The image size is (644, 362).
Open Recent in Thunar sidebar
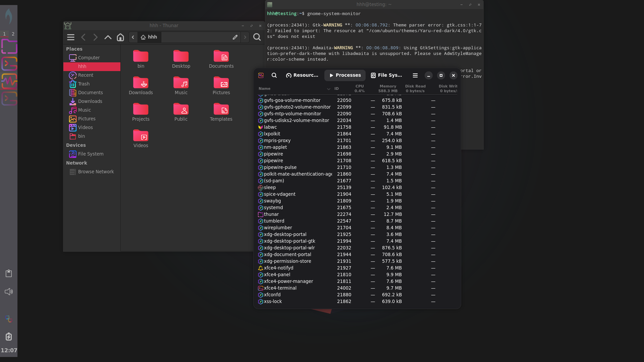coord(92,75)
